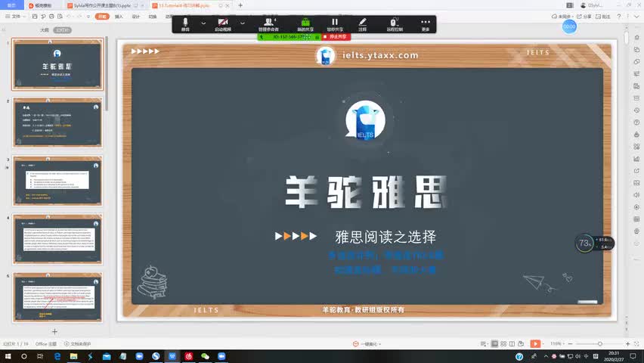Click zoom out minus button
The image size is (644, 363).
coord(570,343)
